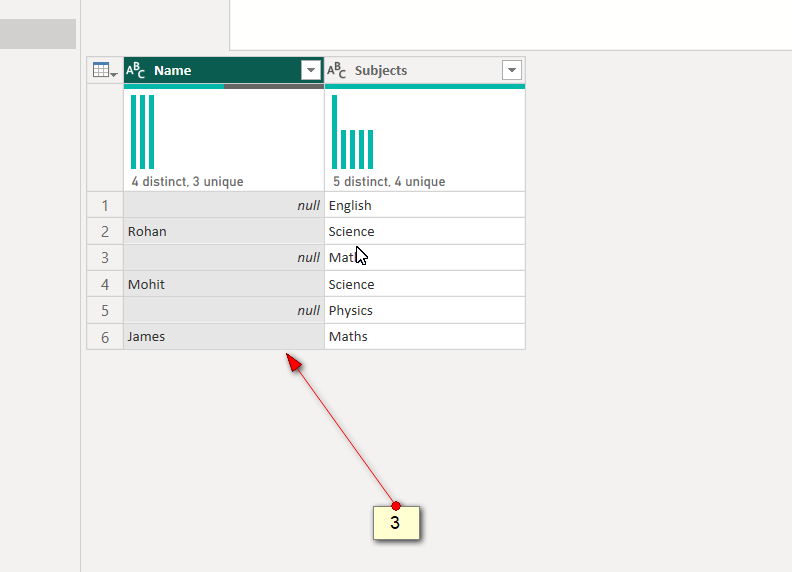Click the Science cell in row 4
This screenshot has height=572, width=792.
coord(425,284)
